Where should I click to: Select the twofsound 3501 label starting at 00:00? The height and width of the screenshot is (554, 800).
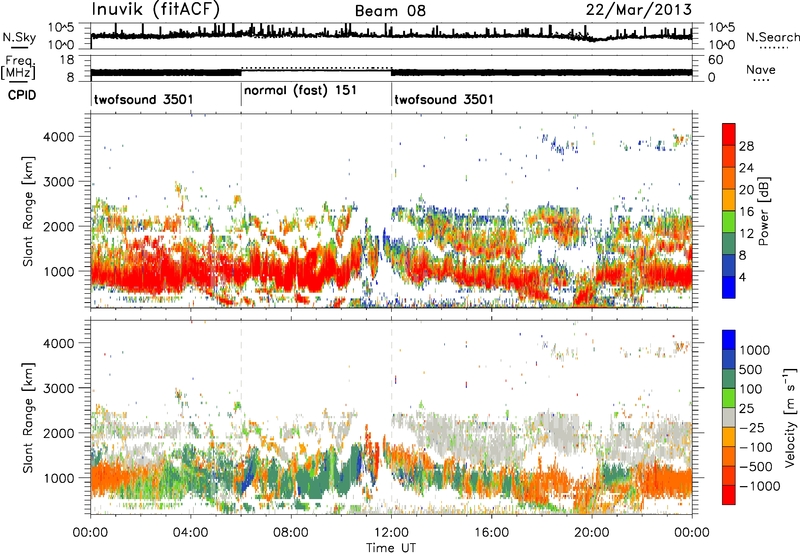tap(144, 99)
